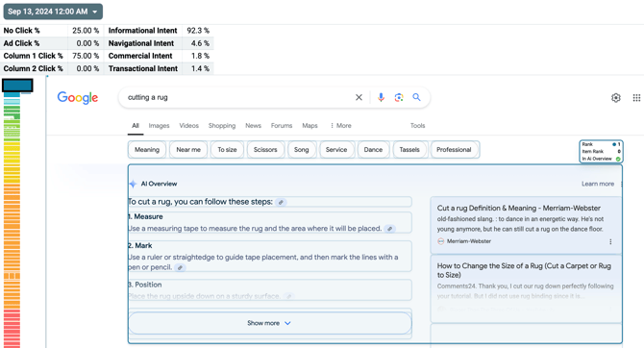The height and width of the screenshot is (348, 644).
Task: Click the Transactional Intent label
Action: click(143, 68)
